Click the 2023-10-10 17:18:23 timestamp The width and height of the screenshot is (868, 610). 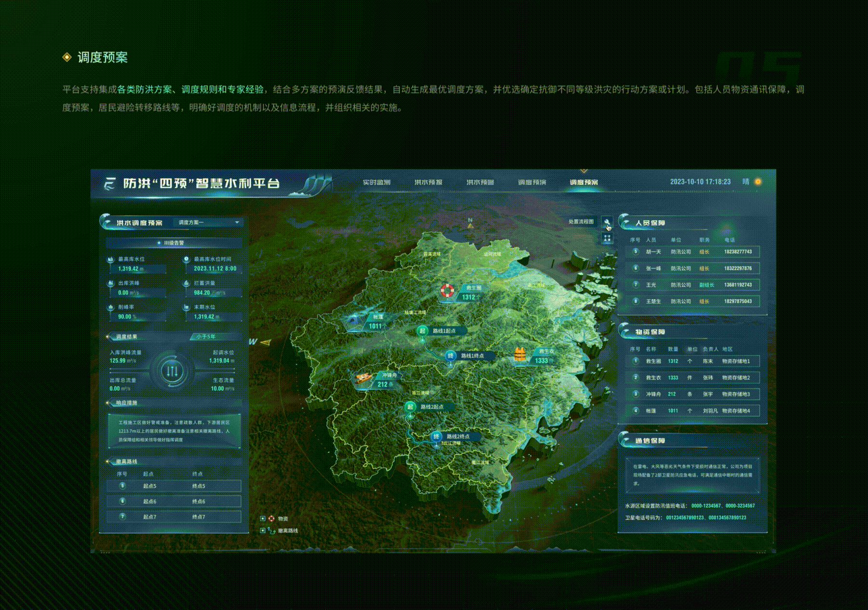(700, 182)
